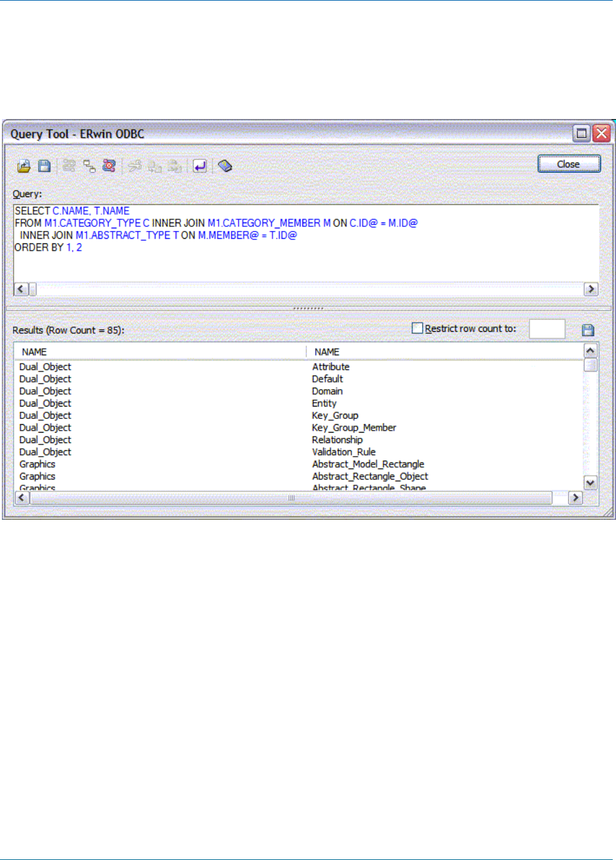616x860 pixels.
Task: Enable the Restrict row count checkbox
Action: click(x=418, y=329)
